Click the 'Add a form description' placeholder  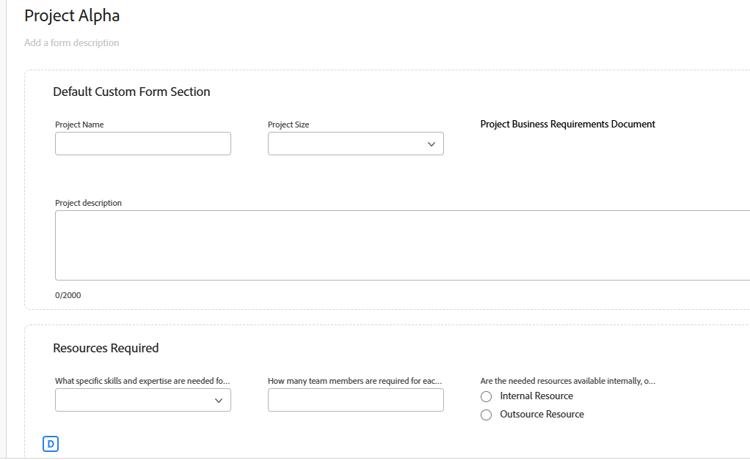coord(72,43)
